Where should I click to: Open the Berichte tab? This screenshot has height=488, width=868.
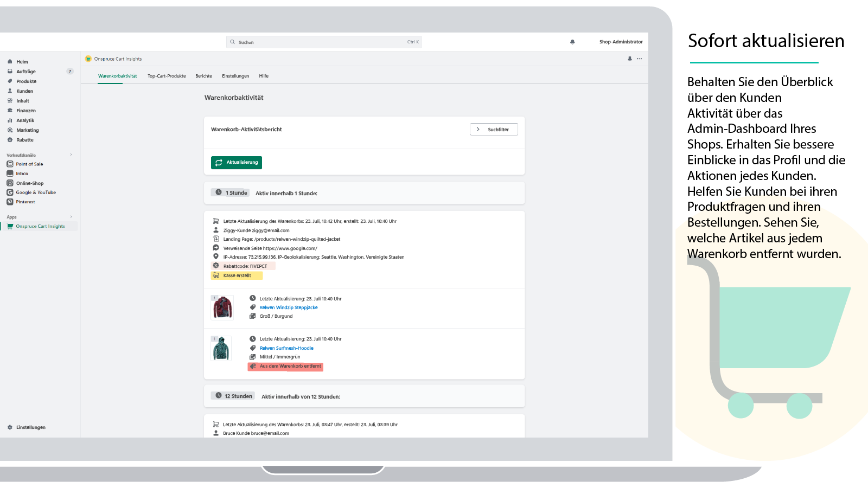coord(203,76)
